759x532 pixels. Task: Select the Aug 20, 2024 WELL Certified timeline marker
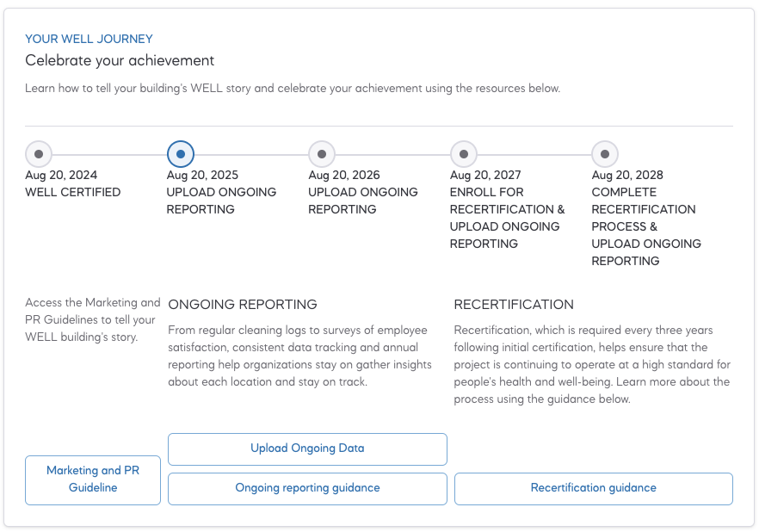(39, 154)
